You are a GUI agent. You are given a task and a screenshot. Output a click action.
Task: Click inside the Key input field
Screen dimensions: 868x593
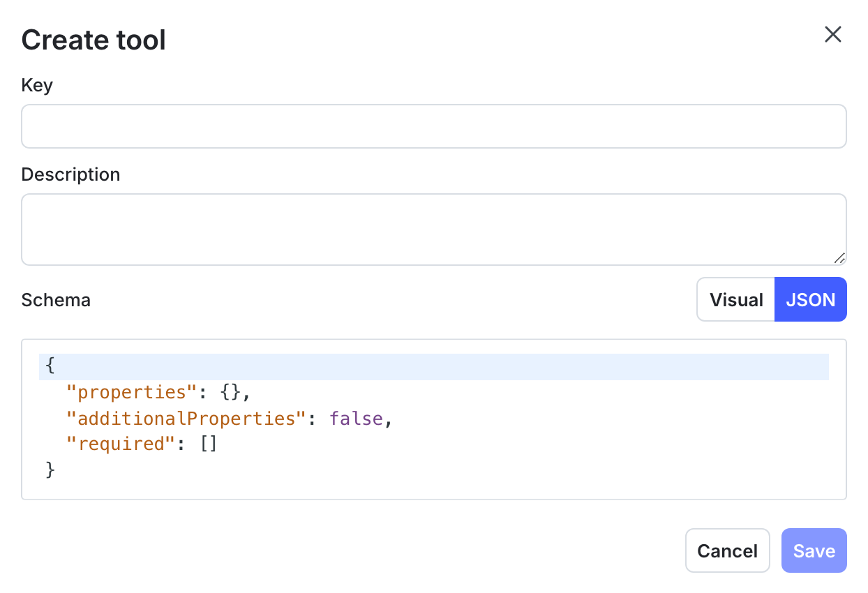[433, 126]
